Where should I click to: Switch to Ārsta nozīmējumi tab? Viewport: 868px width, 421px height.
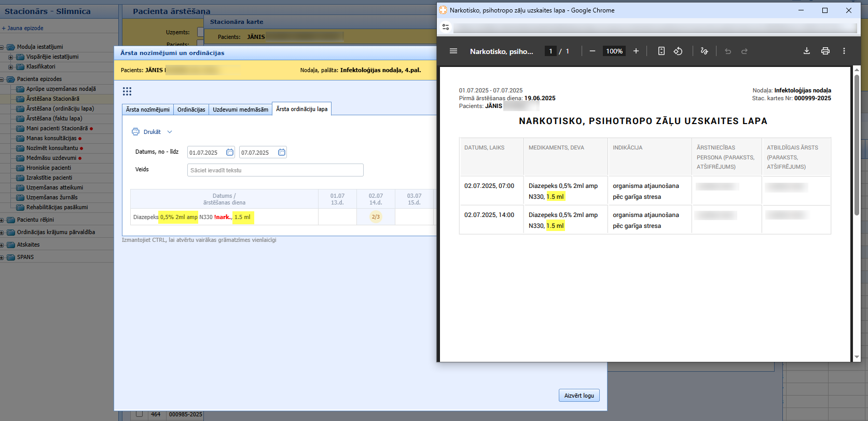(148, 110)
